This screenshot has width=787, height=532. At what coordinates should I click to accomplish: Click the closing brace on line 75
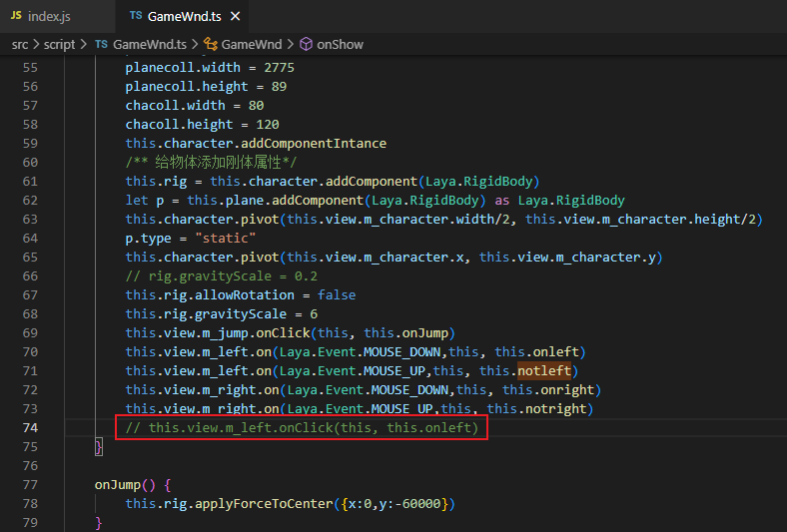click(99, 447)
